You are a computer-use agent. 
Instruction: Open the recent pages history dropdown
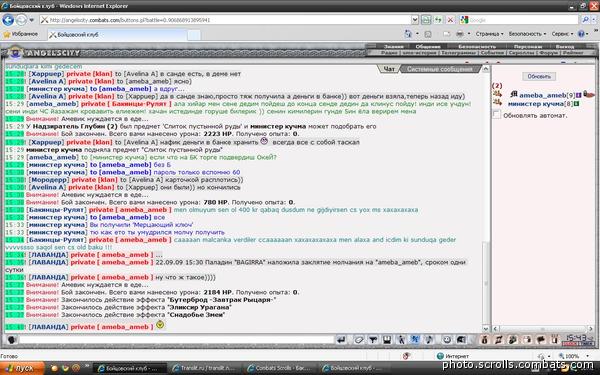click(x=32, y=20)
